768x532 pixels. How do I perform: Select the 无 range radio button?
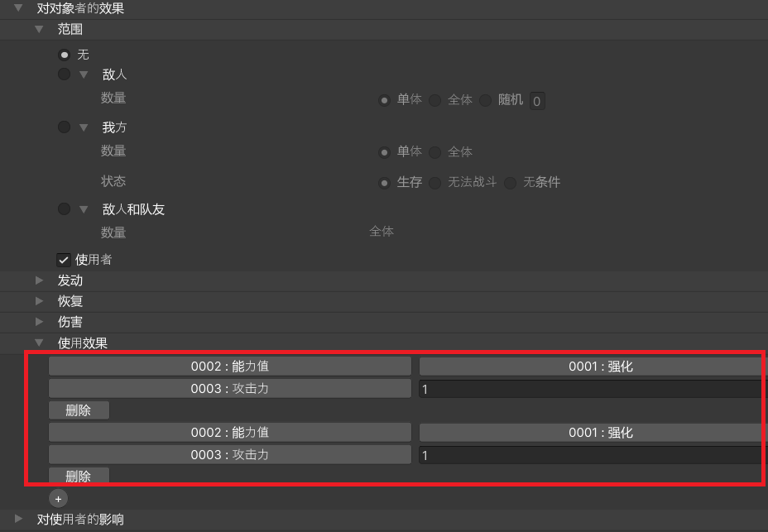65,55
